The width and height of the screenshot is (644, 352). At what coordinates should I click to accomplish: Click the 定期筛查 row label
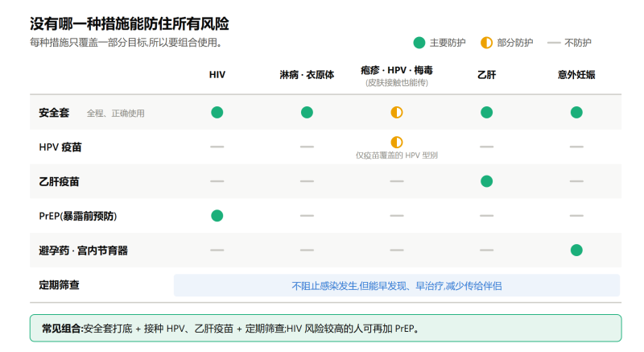pos(59,285)
